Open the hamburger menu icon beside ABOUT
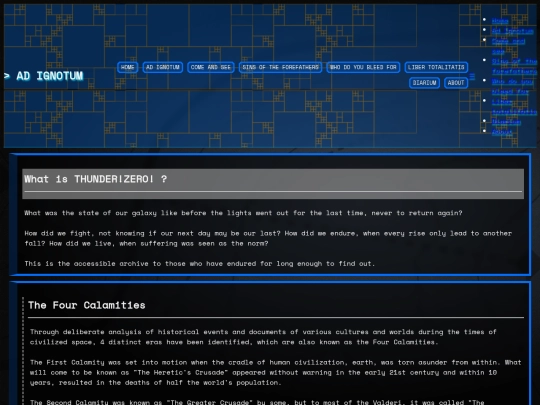The width and height of the screenshot is (540, 405). [472, 76]
